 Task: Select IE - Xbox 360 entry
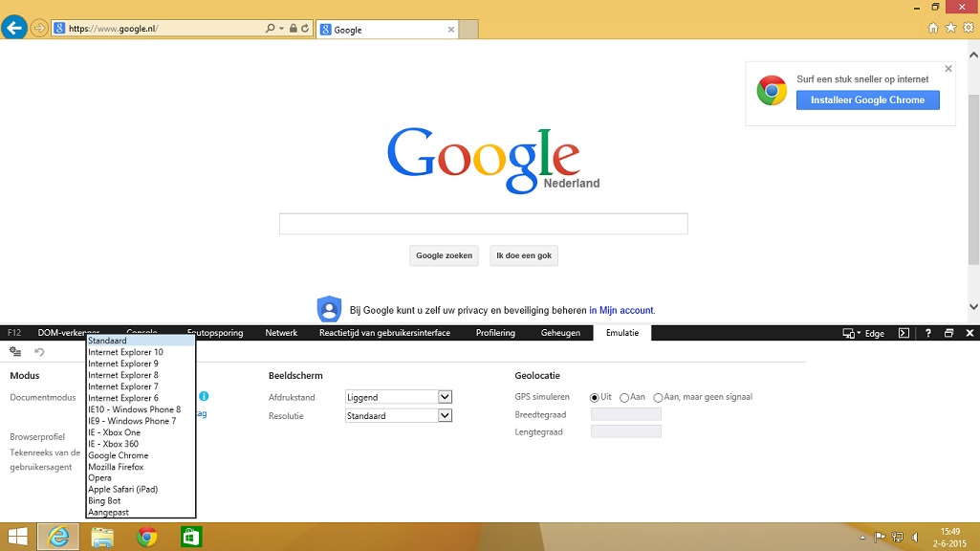click(141, 444)
